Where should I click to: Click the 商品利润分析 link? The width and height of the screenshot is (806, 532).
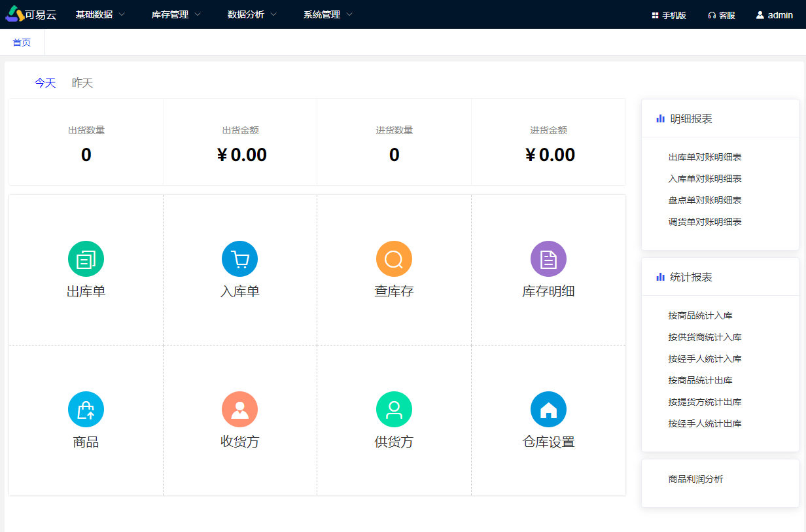click(695, 480)
